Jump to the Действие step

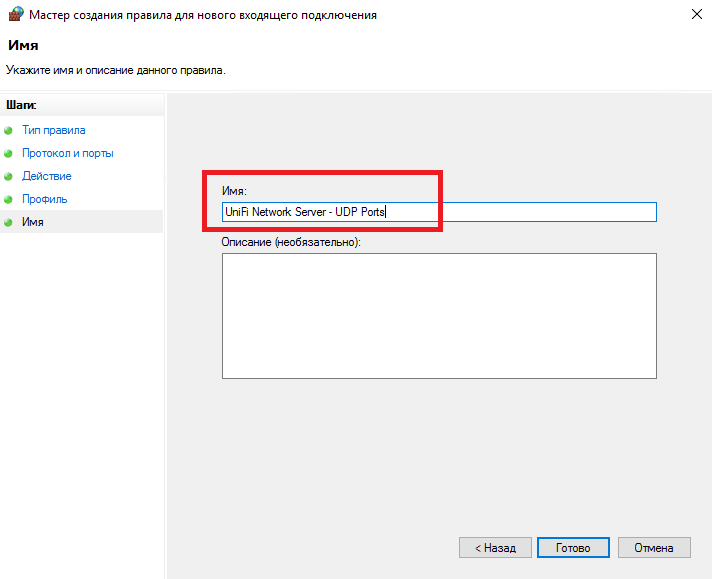[x=47, y=176]
